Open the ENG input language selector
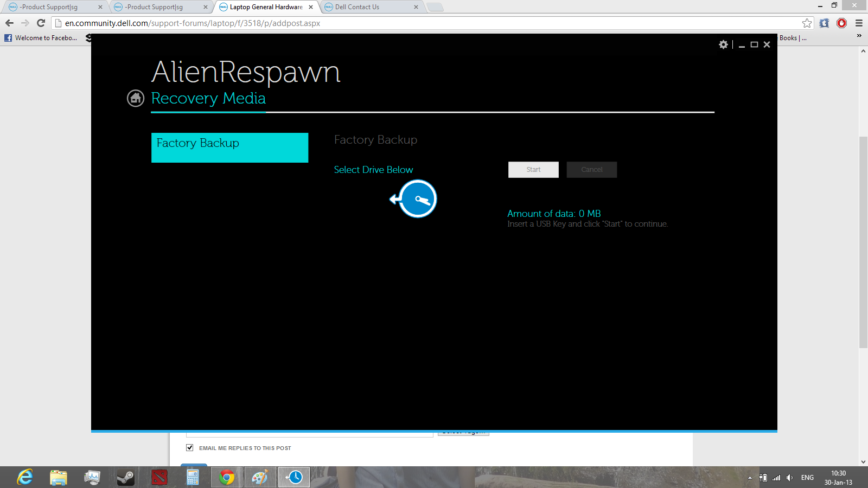 [x=807, y=478]
